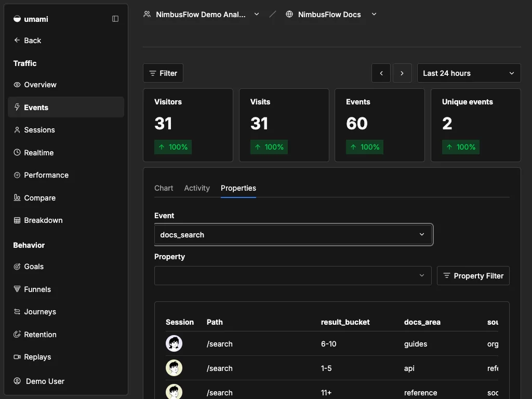Switch to the Chart tab
Screen dimensions: 532x399
[x=164, y=188]
